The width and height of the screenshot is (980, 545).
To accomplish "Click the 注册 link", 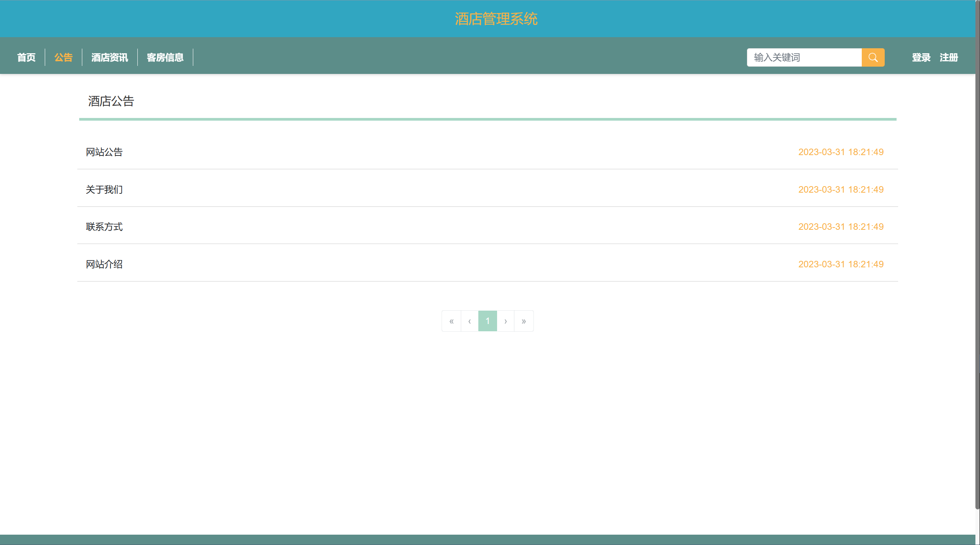I will [949, 57].
